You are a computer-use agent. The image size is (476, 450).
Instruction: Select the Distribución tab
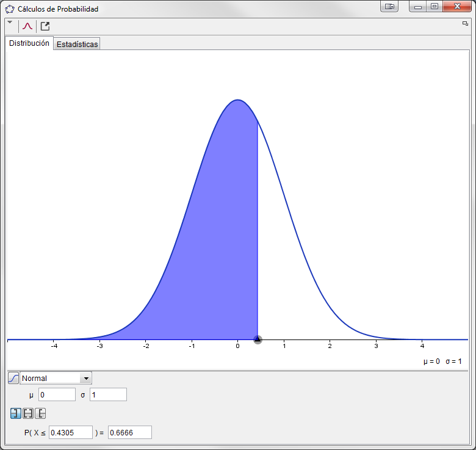click(29, 43)
